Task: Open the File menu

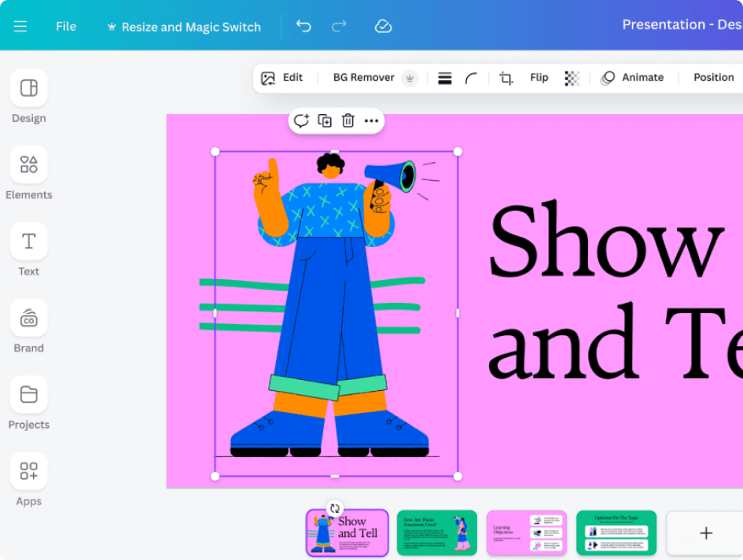Action: tap(66, 27)
